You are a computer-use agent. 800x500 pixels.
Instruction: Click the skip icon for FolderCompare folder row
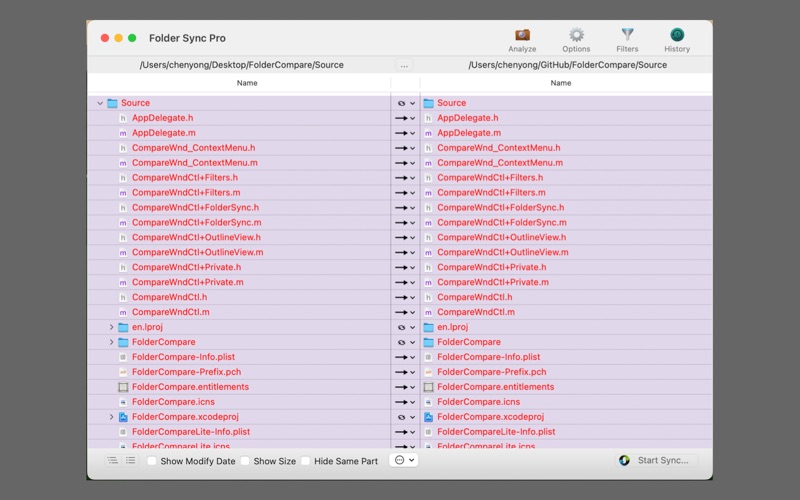pyautogui.click(x=402, y=342)
